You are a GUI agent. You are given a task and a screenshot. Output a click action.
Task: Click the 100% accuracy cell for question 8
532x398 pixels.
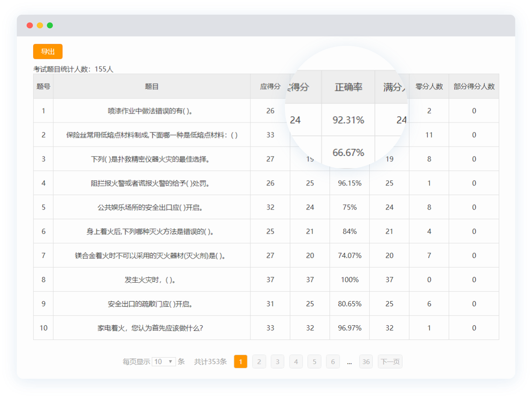tap(350, 280)
